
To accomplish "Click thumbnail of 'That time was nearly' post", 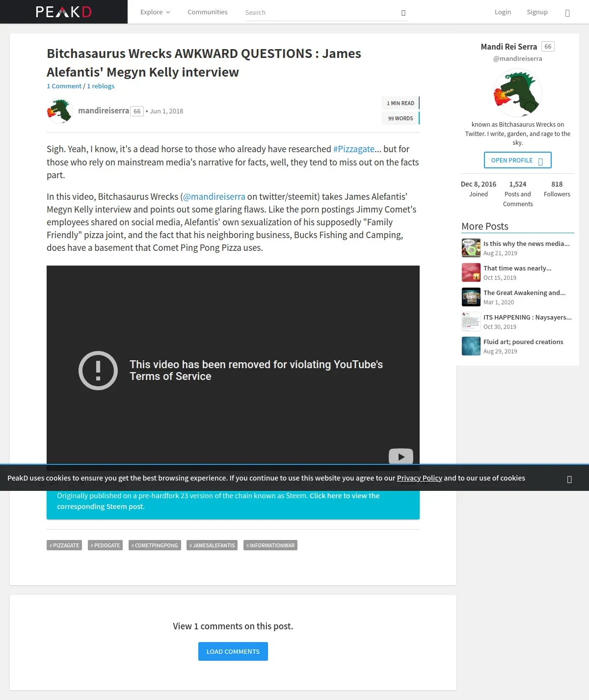I will (x=471, y=272).
